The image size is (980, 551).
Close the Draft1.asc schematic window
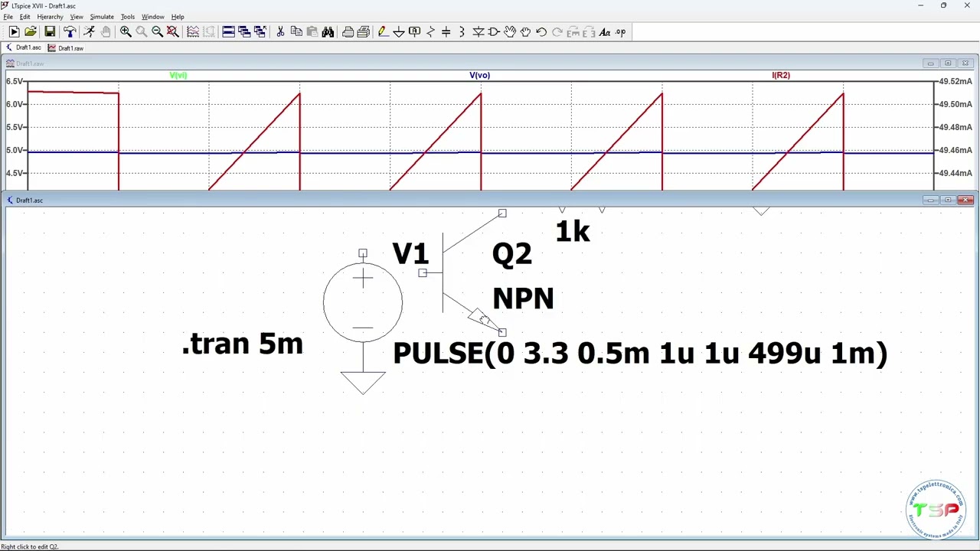[965, 201]
